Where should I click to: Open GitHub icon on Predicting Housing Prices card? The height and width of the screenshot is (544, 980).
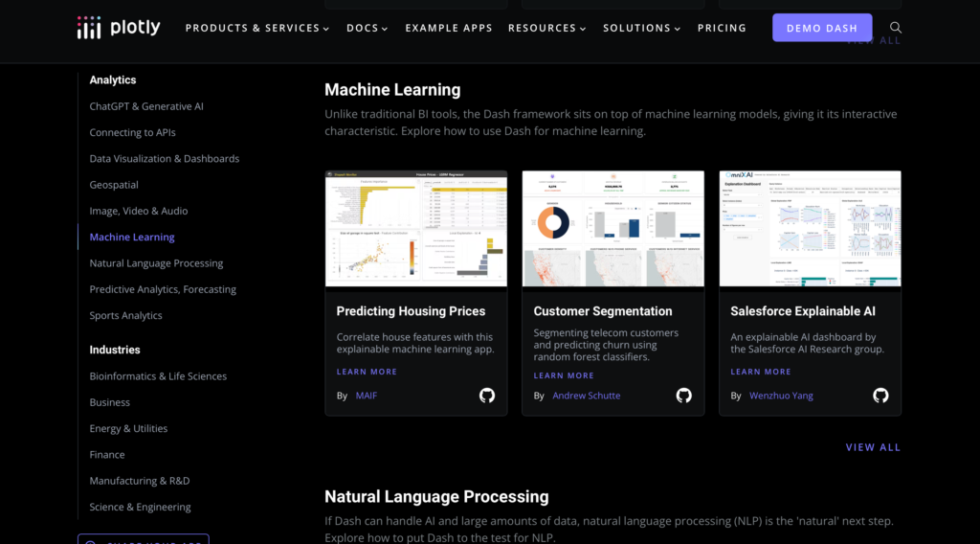pos(487,396)
